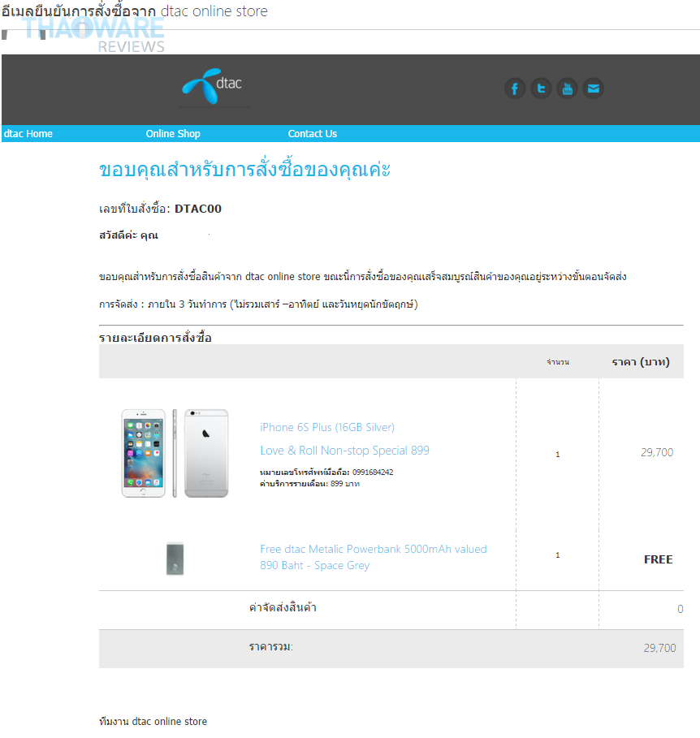The image size is (700, 738).
Task: Click the dtac logo in the header
Action: 213,86
